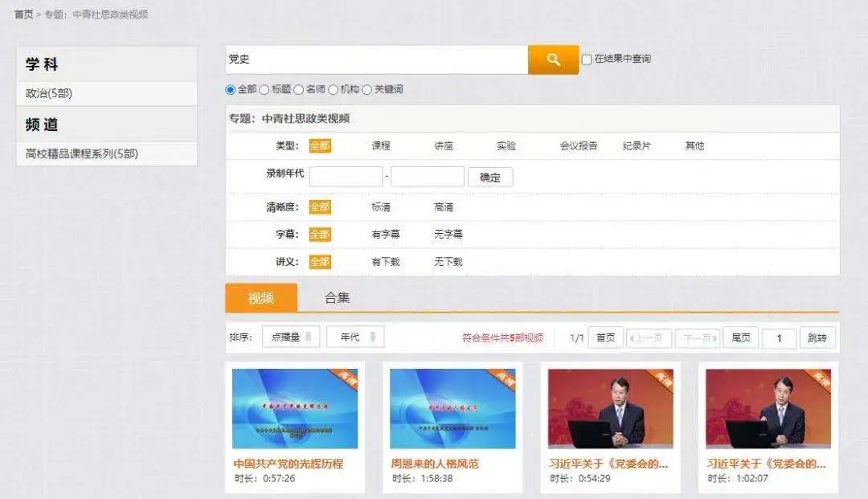Click the 尾页 last page button
This screenshot has width=868, height=499.
click(x=740, y=338)
